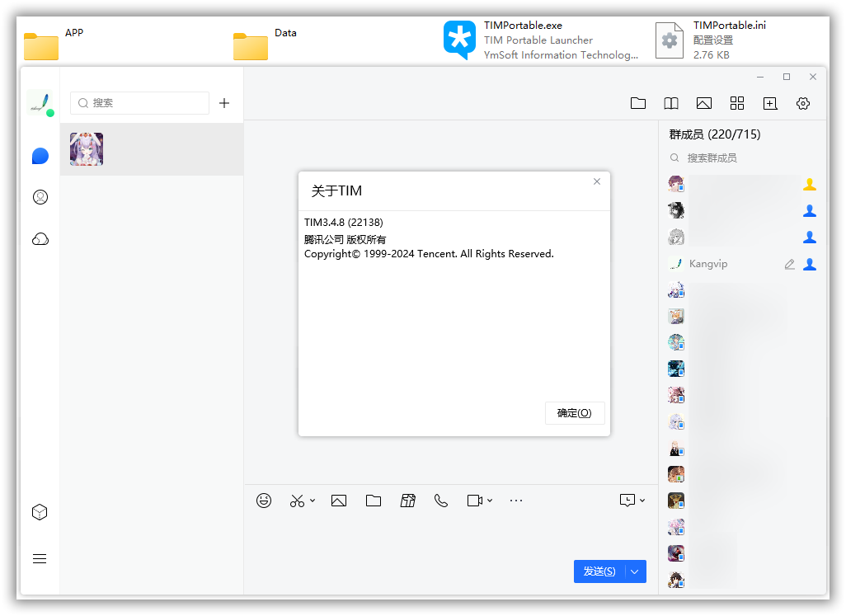Image resolution: width=846 pixels, height=616 pixels.
Task: Expand the video call options arrow
Action: 490,501
